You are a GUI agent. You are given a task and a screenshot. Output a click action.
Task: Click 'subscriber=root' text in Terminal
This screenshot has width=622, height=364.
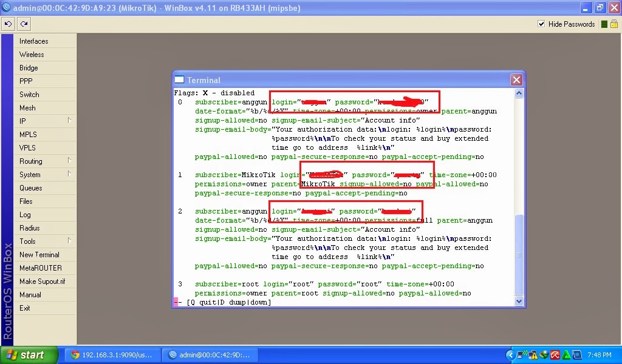click(227, 284)
